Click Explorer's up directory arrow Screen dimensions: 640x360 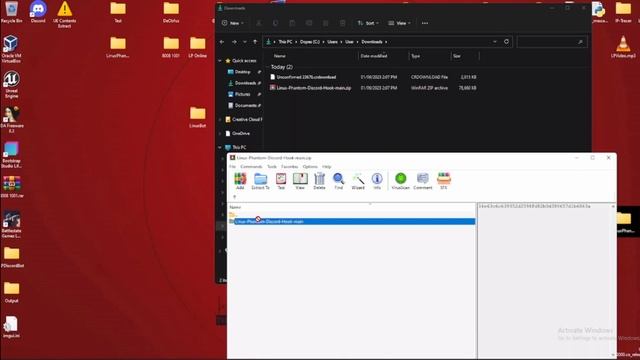[x=255, y=42]
